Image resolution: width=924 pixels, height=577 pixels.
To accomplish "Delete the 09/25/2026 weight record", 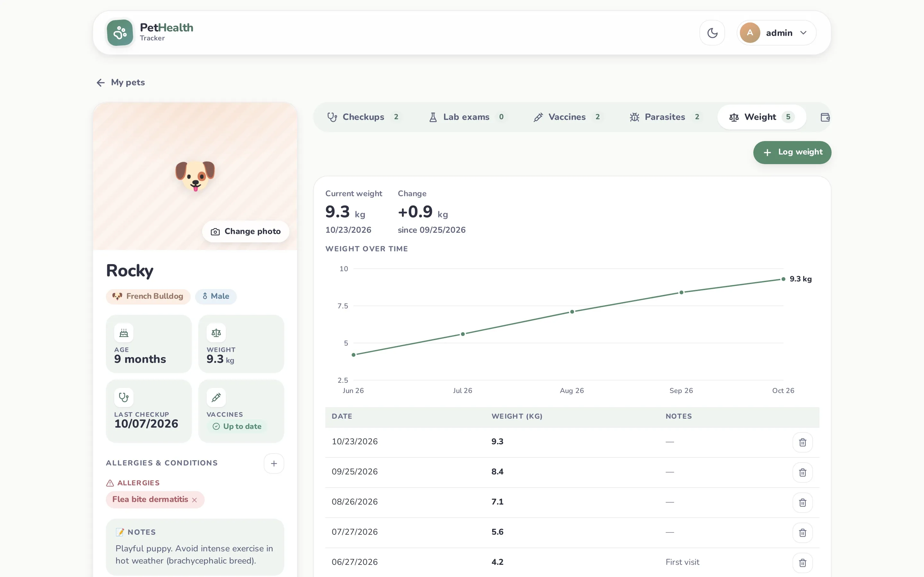I will (802, 472).
